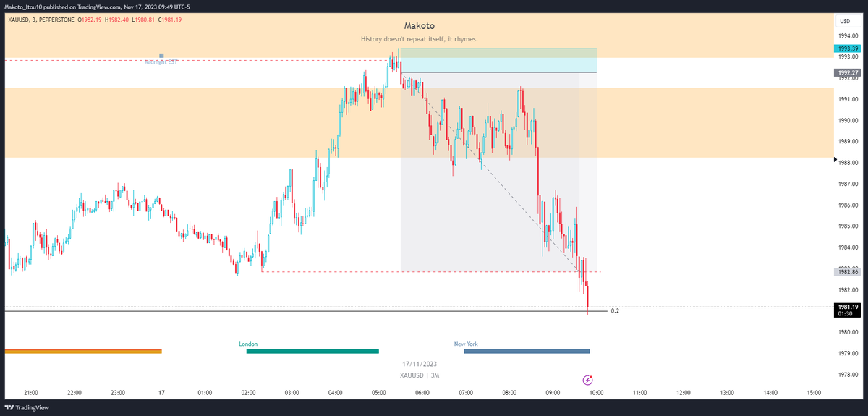Viewport: 868px width, 416px height.
Task: Click the blue New York session bar
Action: pyautogui.click(x=527, y=352)
